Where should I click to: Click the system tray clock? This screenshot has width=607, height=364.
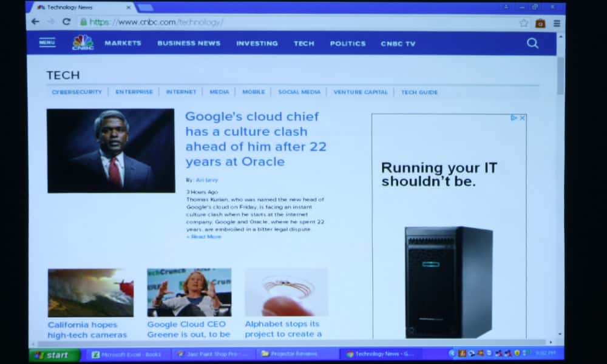click(546, 353)
